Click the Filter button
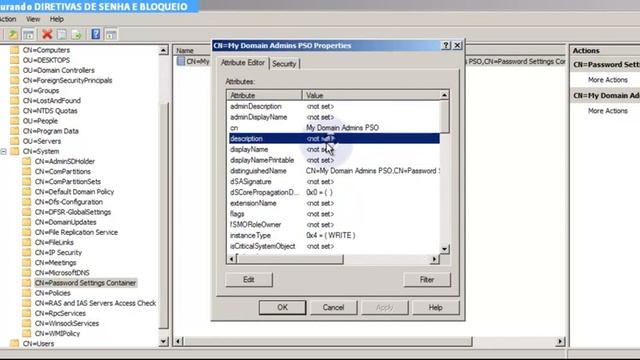The height and width of the screenshot is (360, 640). (427, 280)
